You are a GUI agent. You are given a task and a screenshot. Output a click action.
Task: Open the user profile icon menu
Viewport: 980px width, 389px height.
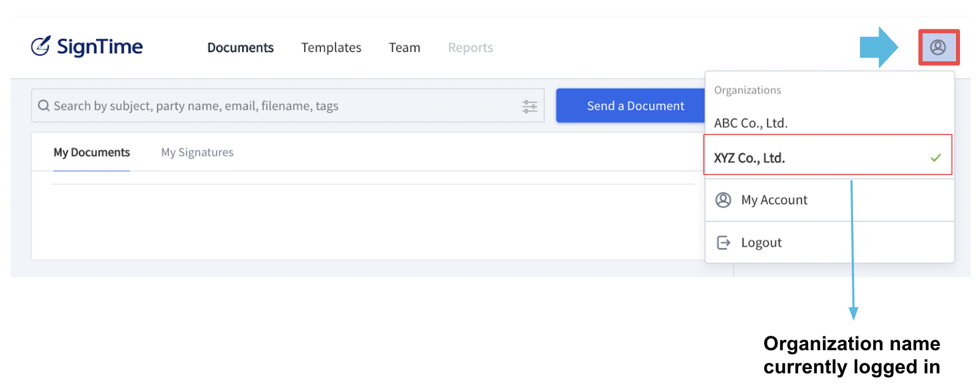coord(938,47)
